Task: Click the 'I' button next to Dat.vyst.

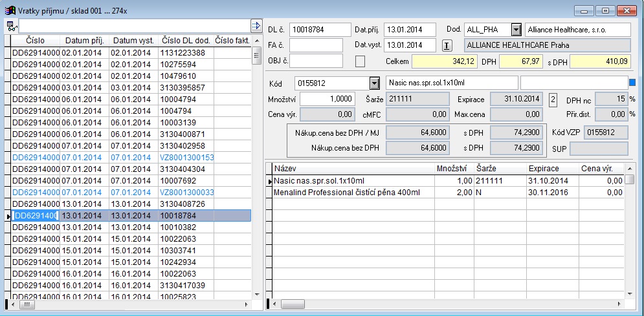Action: tap(447, 45)
